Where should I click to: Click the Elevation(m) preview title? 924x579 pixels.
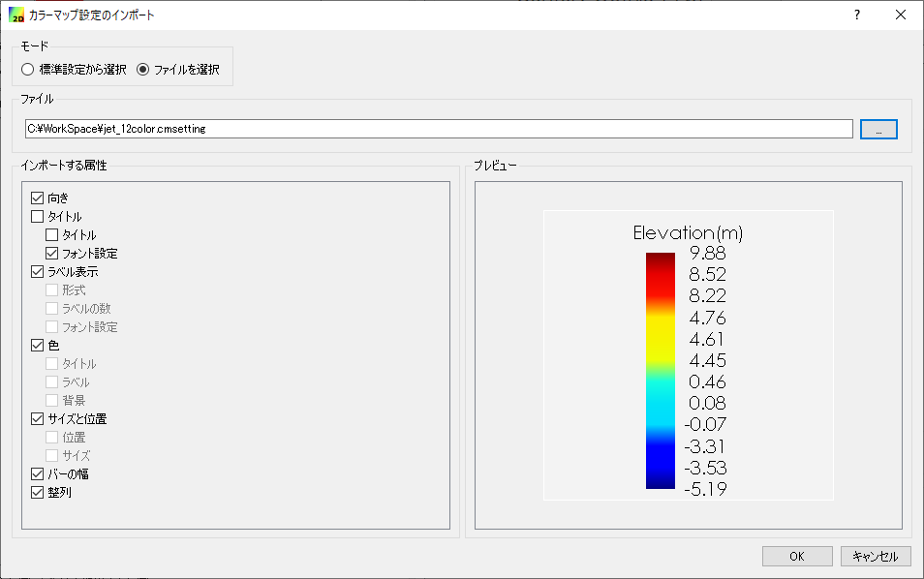688,232
